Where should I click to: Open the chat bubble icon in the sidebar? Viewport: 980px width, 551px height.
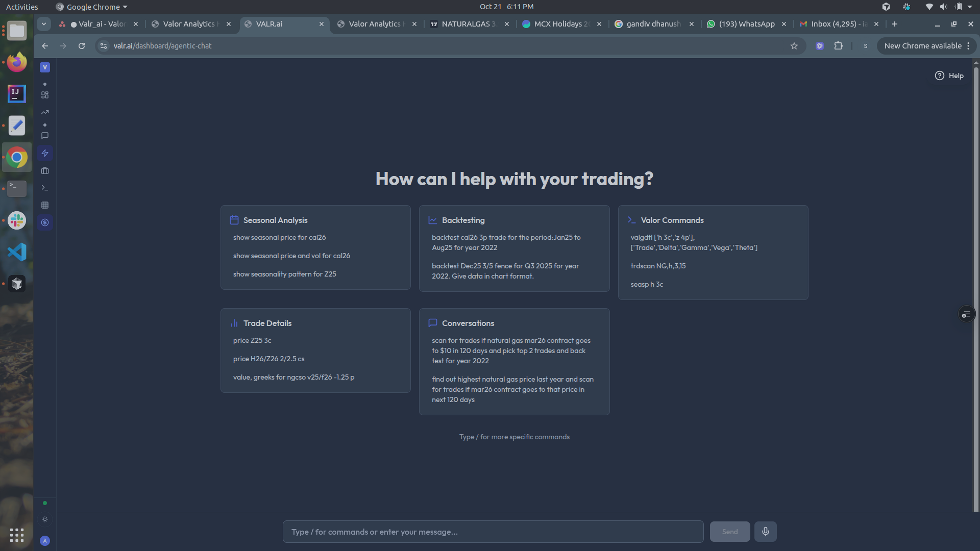coord(45,136)
